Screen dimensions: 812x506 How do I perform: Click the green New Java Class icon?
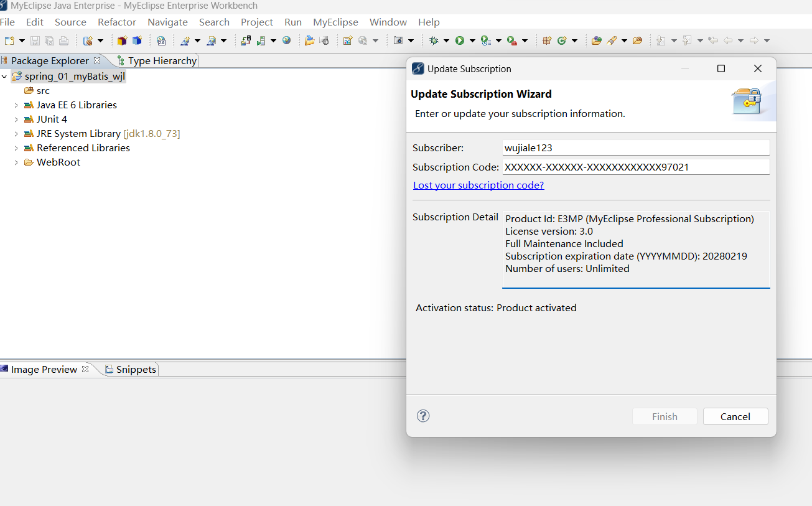click(x=562, y=40)
